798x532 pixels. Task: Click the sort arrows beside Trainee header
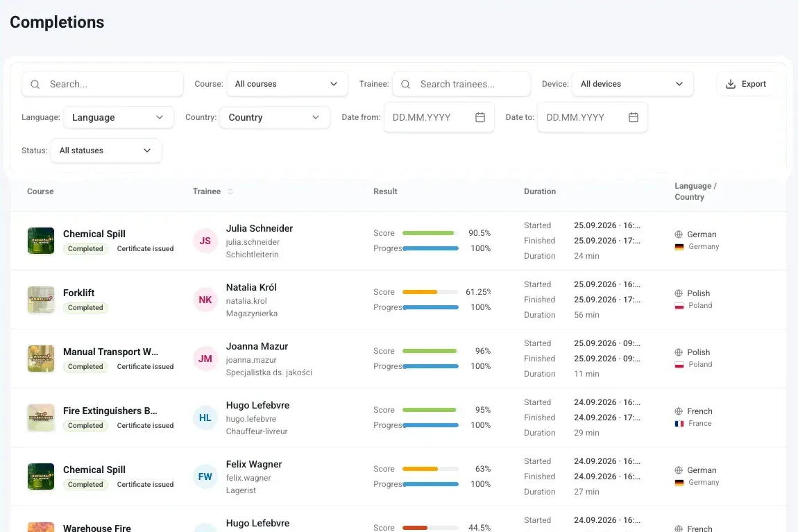tap(230, 191)
